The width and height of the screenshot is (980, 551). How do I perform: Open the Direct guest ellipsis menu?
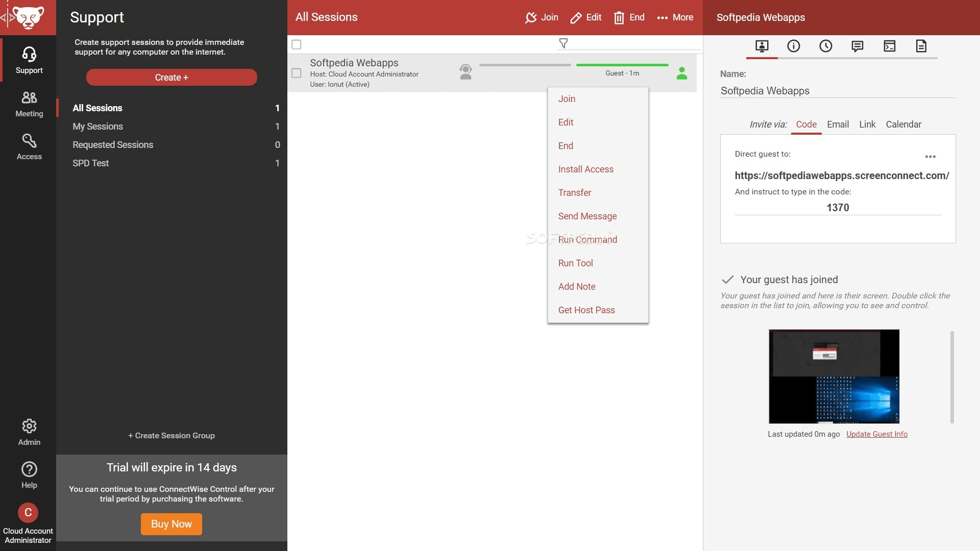coord(930,156)
